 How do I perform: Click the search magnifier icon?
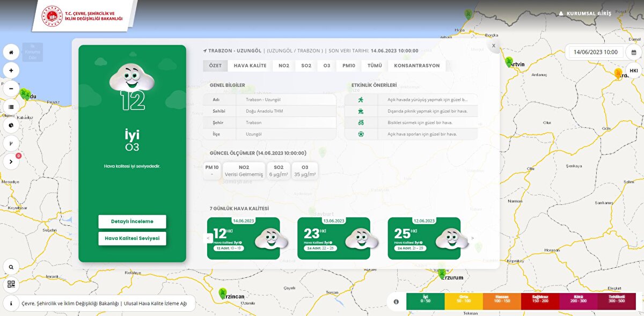(x=11, y=267)
